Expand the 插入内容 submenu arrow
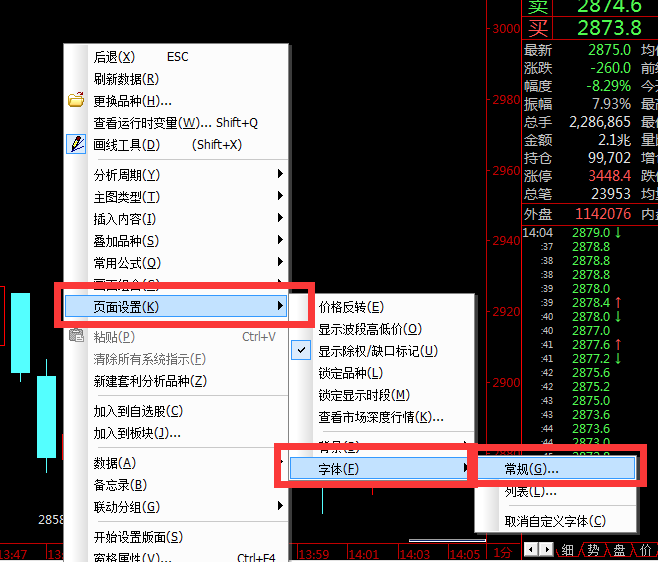 point(280,217)
